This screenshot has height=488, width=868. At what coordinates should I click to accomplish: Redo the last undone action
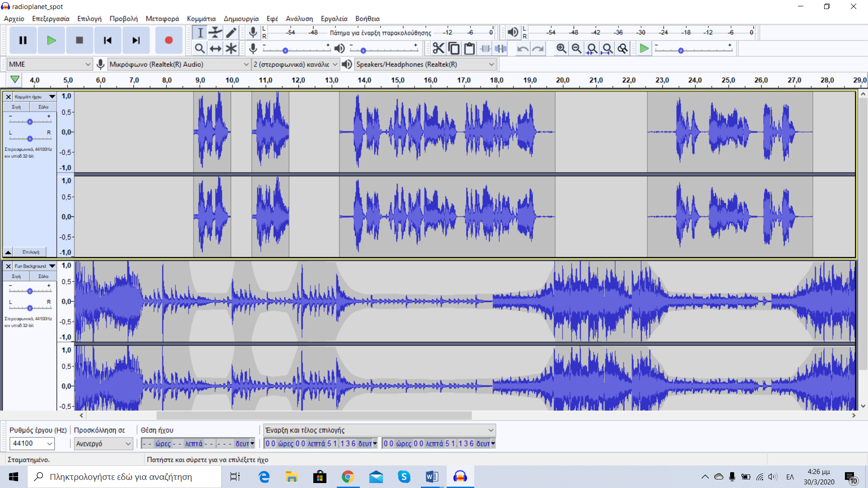538,48
